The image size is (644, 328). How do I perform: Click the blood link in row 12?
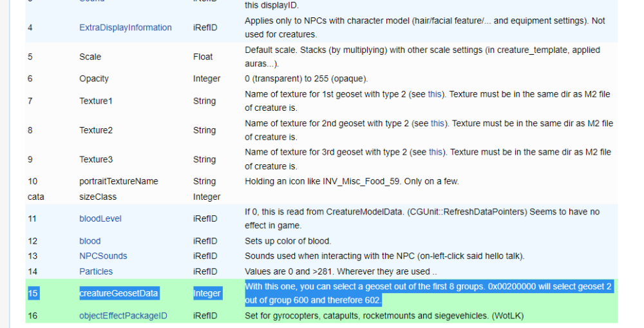pos(90,241)
